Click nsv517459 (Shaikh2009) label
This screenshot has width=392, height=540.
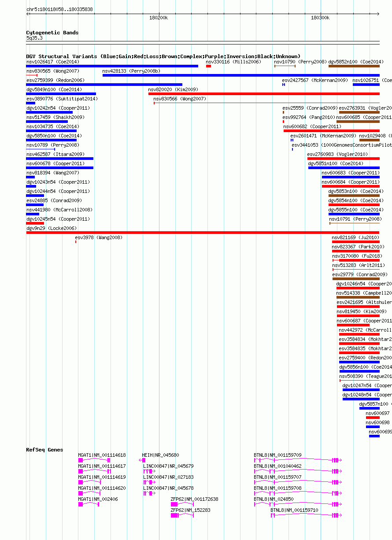[55, 118]
